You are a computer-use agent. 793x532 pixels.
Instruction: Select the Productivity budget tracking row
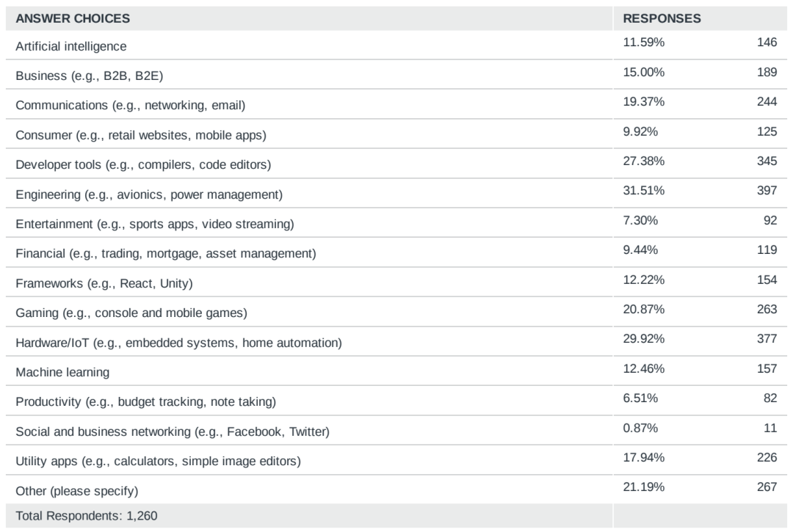(x=396, y=401)
